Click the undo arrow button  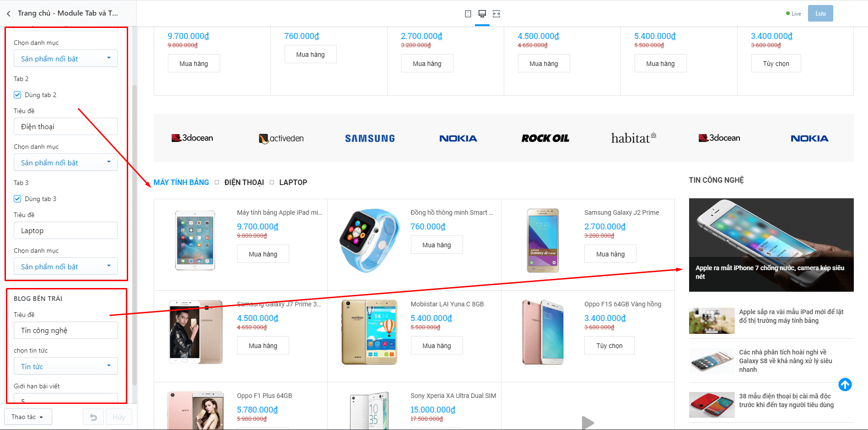coord(93,417)
